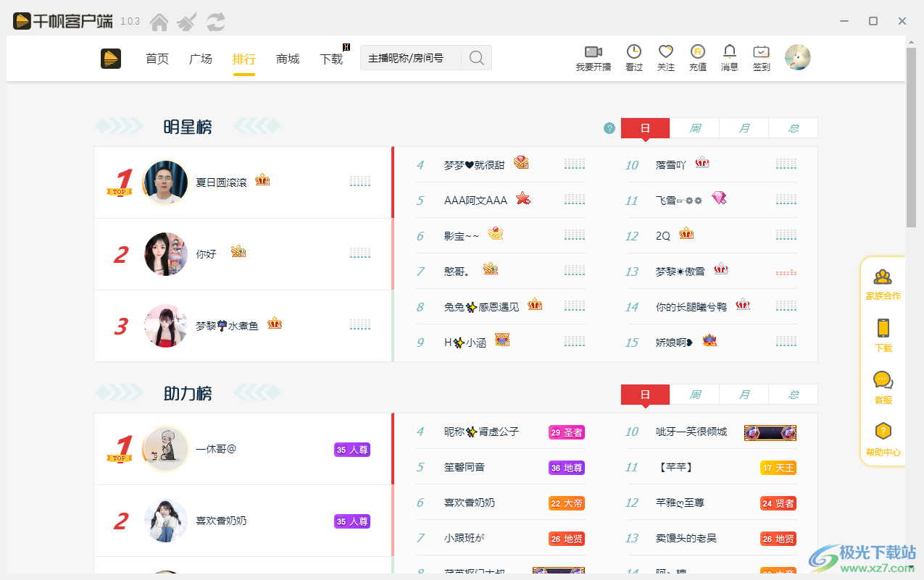The image size is (924, 580).
Task: Select the 排行 tab
Action: [244, 59]
